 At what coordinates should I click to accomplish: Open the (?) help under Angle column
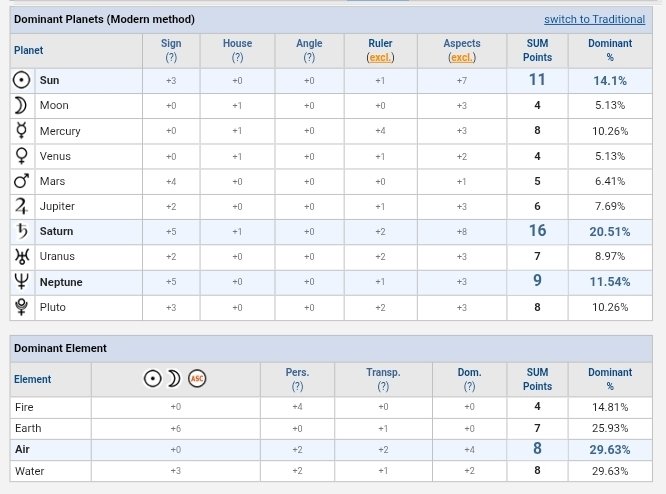point(309,57)
